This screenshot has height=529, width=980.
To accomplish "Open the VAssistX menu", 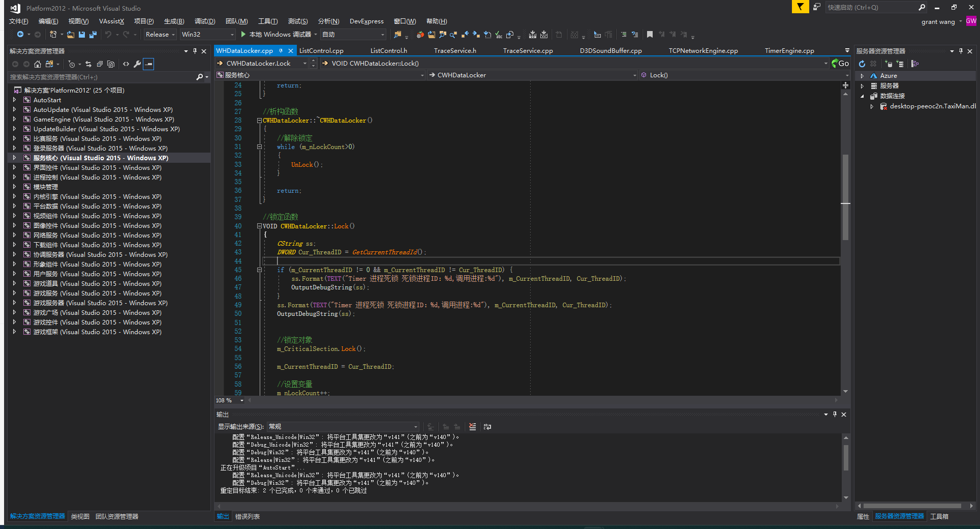I will pyautogui.click(x=111, y=21).
